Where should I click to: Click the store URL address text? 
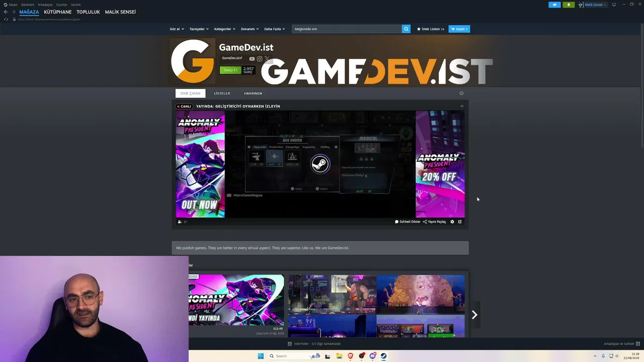tap(49, 19)
